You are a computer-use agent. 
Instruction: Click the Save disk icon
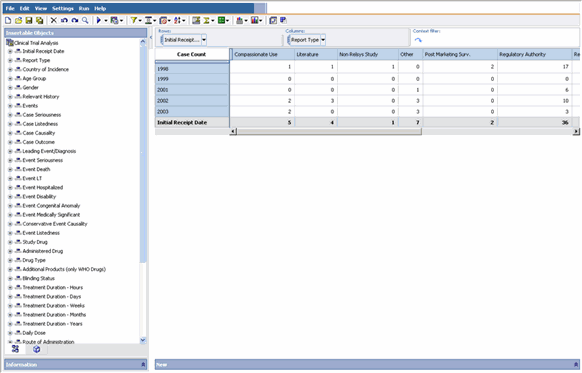29,20
